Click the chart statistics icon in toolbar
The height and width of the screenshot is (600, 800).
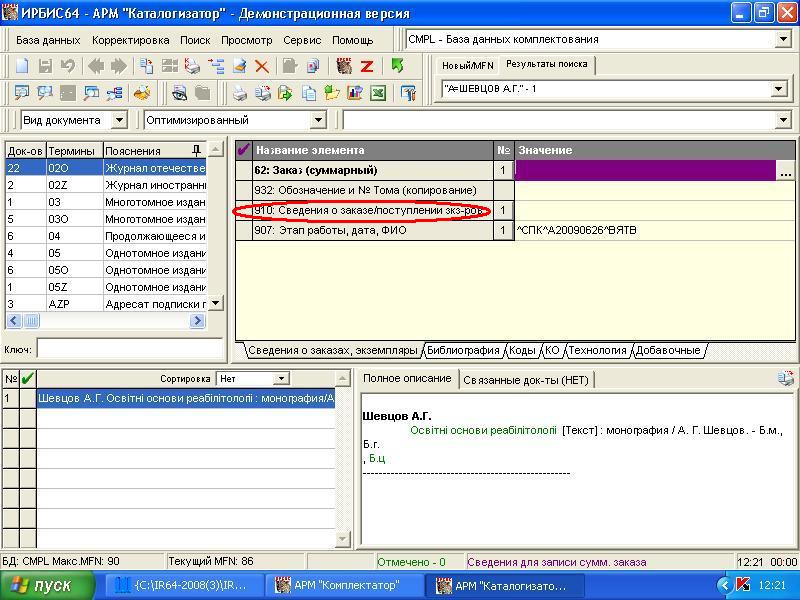354,93
